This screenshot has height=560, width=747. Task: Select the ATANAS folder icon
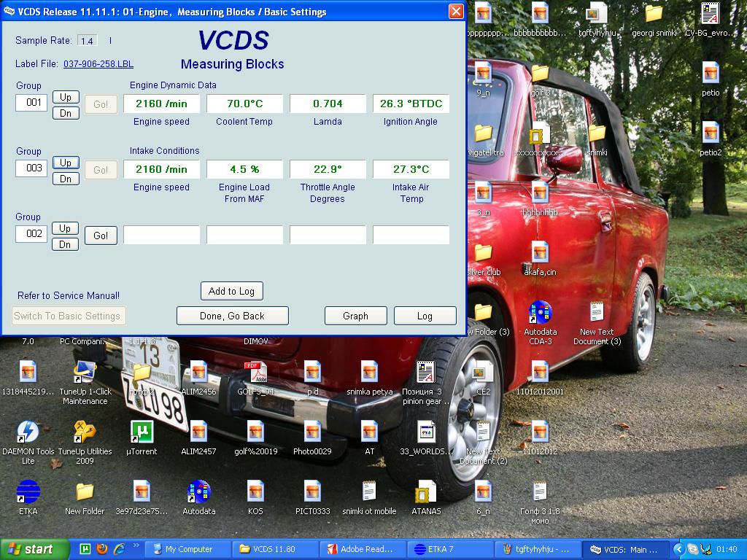coord(426,492)
